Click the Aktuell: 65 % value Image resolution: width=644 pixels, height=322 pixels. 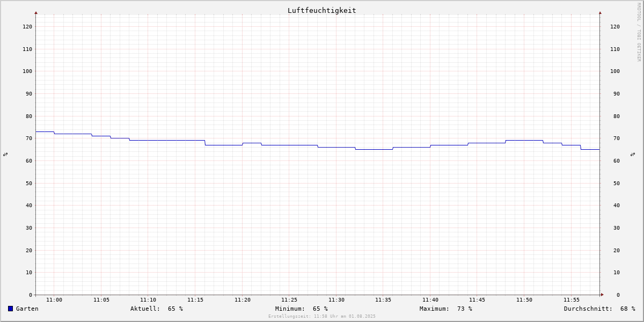157,309
